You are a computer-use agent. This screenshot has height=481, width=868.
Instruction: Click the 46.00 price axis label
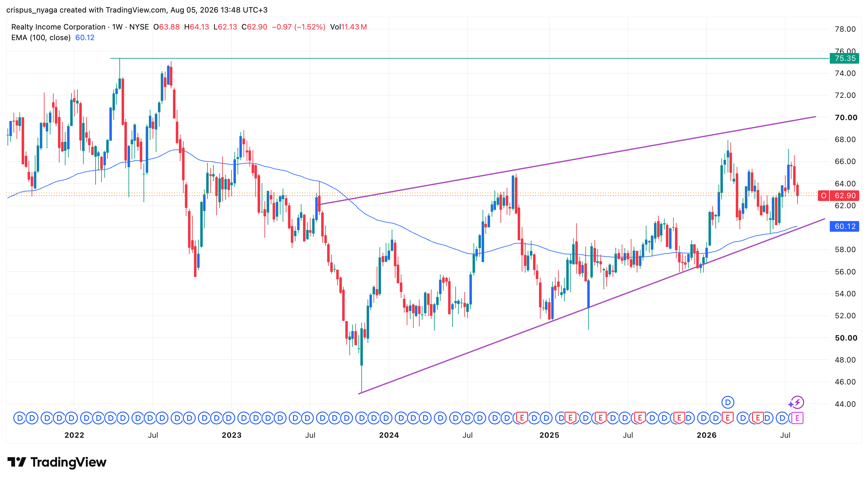point(845,382)
